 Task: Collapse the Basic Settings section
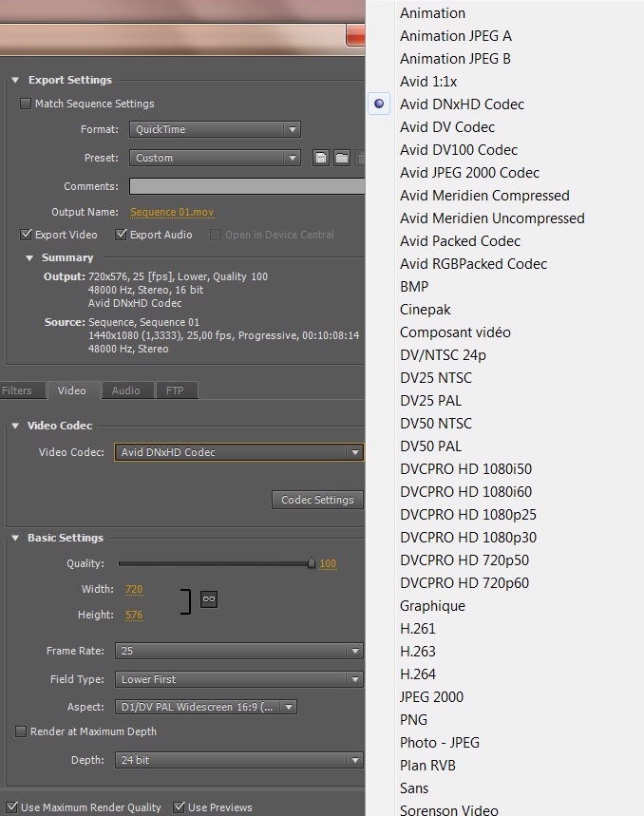(x=15, y=538)
